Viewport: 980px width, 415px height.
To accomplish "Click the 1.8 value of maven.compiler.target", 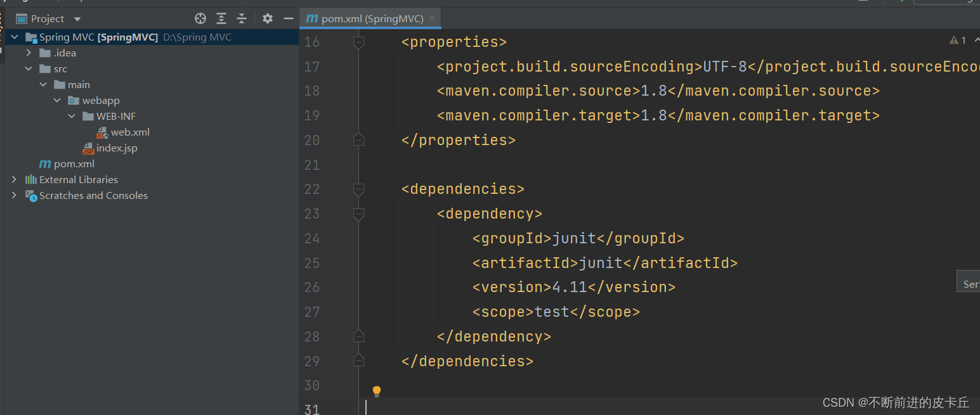I will pos(654,115).
